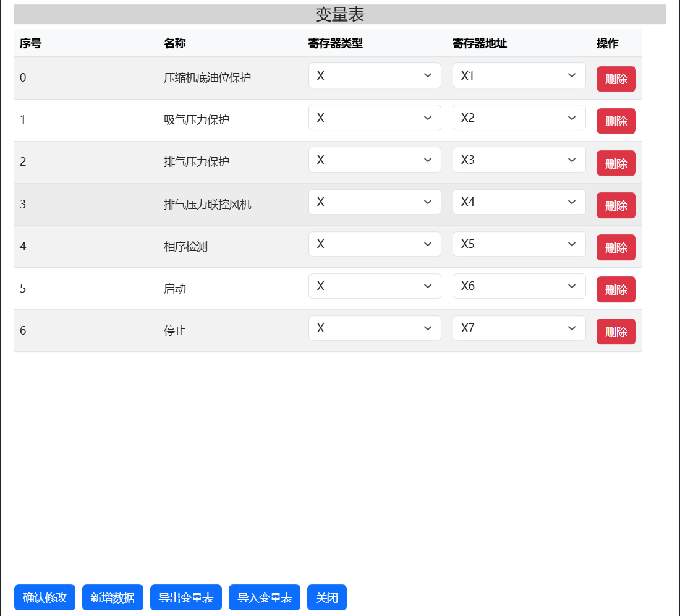Open register type dropdown for 排气压力保护
This screenshot has height=616, width=680.
(x=374, y=160)
